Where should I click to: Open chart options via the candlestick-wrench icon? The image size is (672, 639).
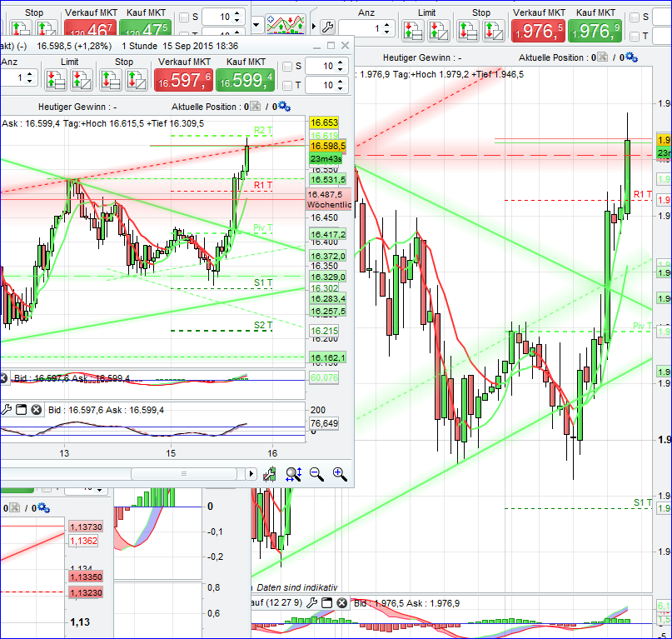pyautogui.click(x=269, y=475)
